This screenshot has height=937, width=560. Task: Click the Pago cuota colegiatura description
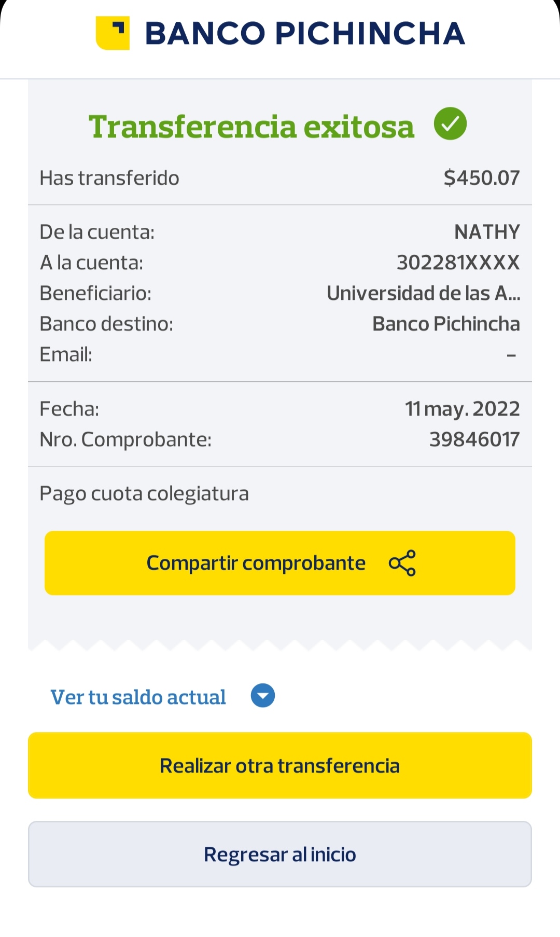144,493
